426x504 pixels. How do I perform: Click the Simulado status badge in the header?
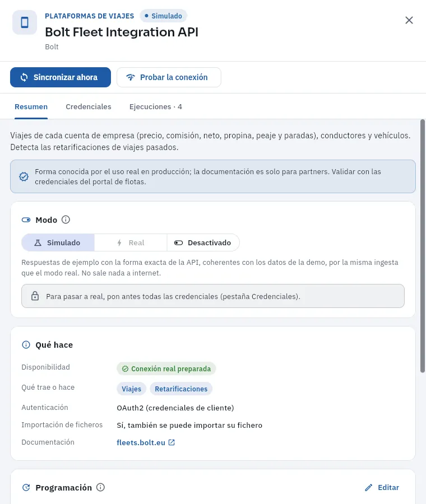click(164, 16)
